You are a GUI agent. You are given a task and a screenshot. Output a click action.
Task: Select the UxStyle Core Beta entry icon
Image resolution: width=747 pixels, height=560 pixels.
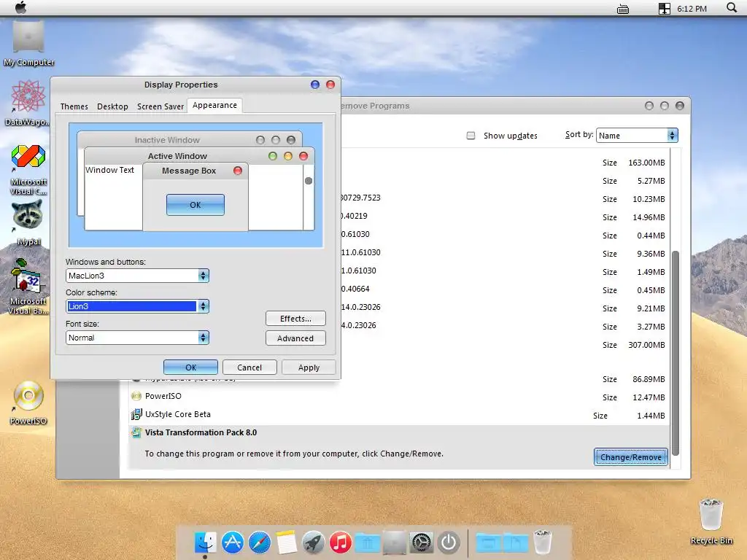pyautogui.click(x=136, y=414)
